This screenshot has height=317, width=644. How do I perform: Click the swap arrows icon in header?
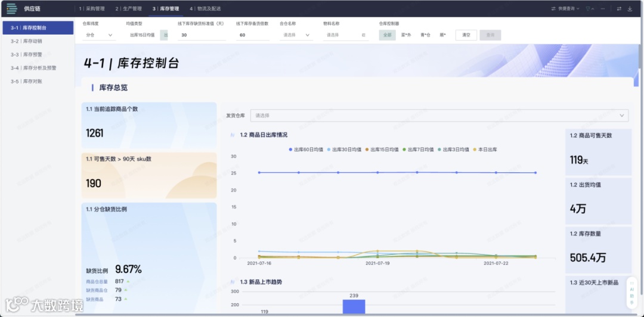(x=619, y=8)
